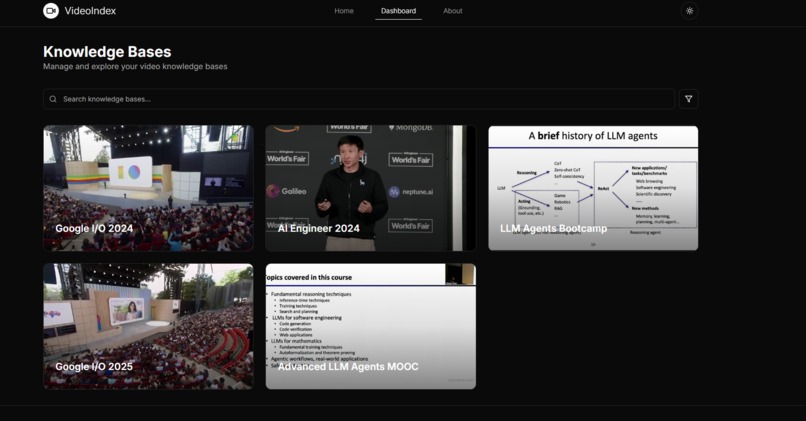Screen dimensions: 806x421
Task: Click 'Manage and explore your video knowledge bases' text
Action: (135, 67)
